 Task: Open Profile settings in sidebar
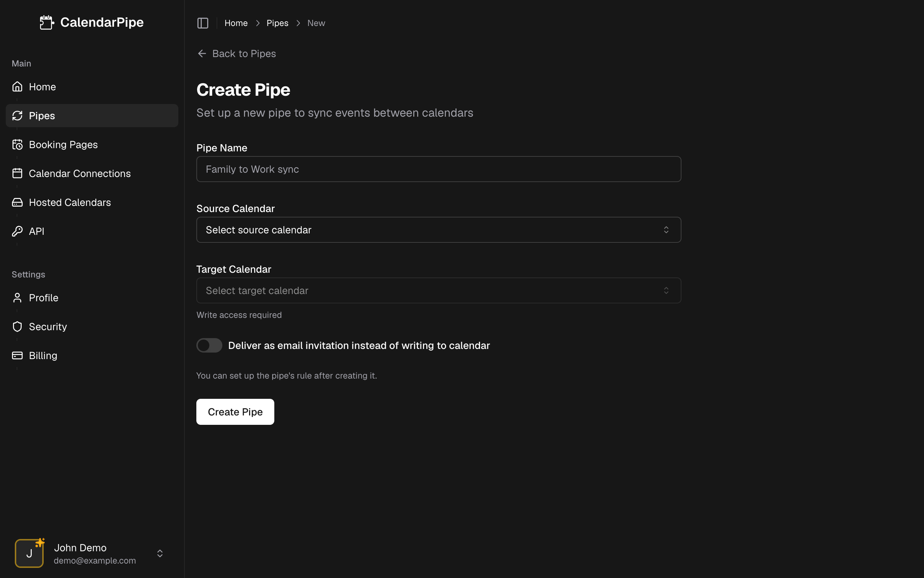92,298
